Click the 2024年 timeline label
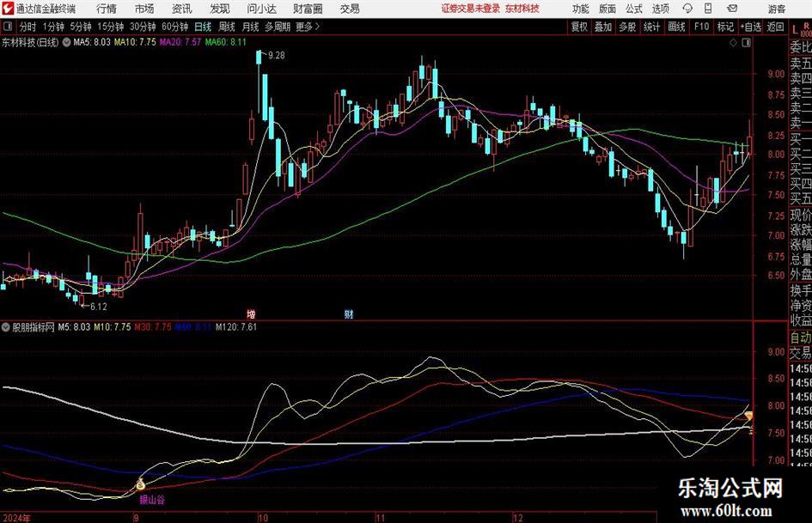Viewport: 812px width, 523px height. 16,518
